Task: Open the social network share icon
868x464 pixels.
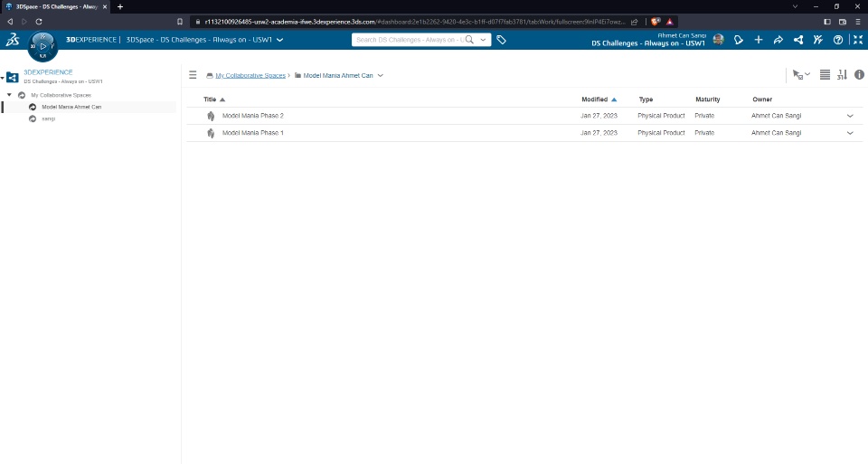Action: 798,40
